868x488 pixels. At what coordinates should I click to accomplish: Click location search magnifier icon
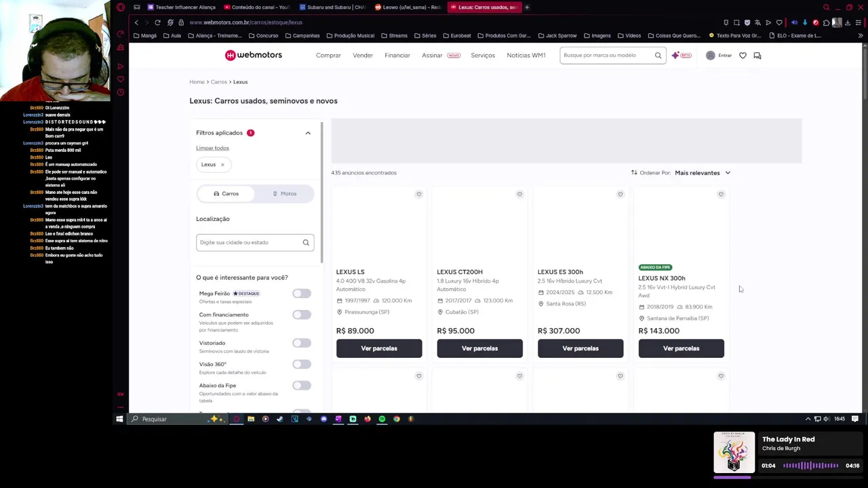click(x=306, y=243)
